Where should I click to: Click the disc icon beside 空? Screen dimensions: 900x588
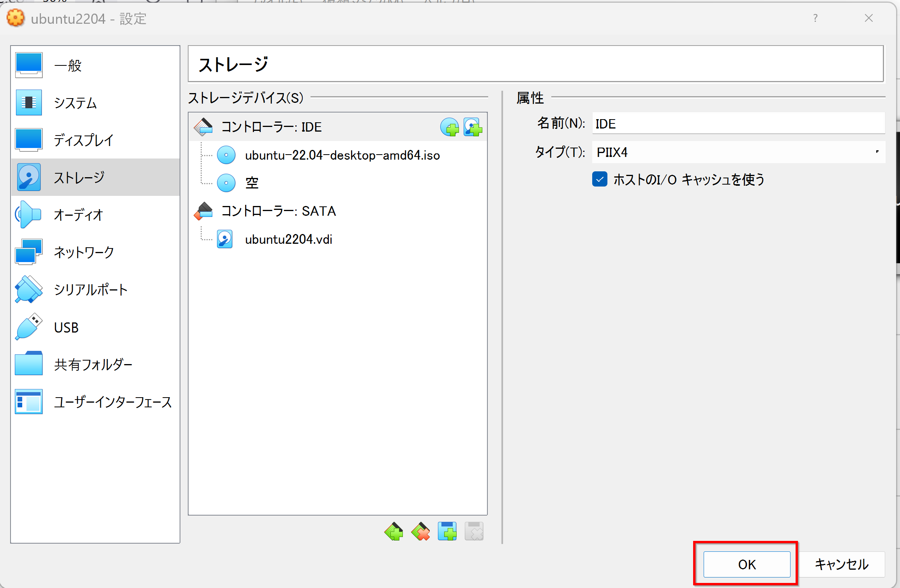226,183
